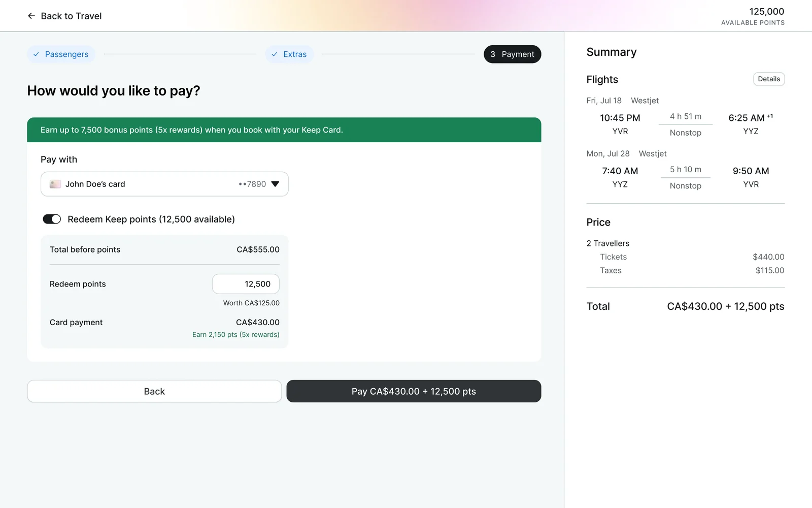Click the Tickets $440.00 price

pyautogui.click(x=768, y=257)
